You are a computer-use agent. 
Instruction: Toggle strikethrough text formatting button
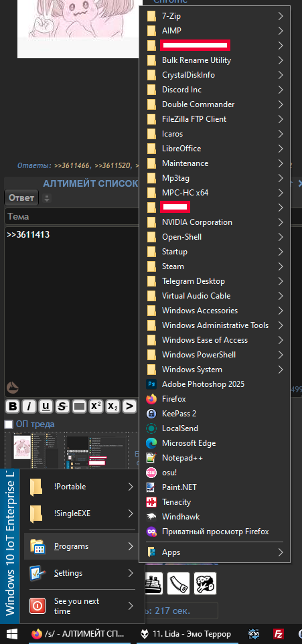point(62,406)
